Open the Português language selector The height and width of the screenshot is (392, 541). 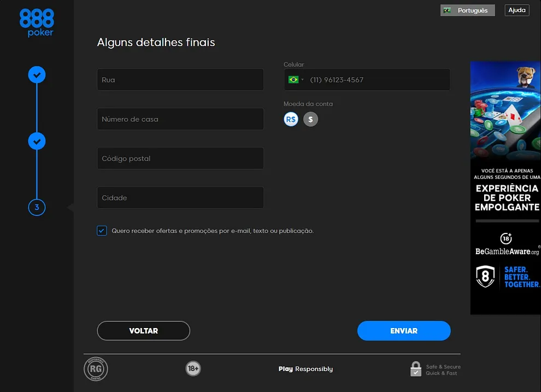point(467,10)
